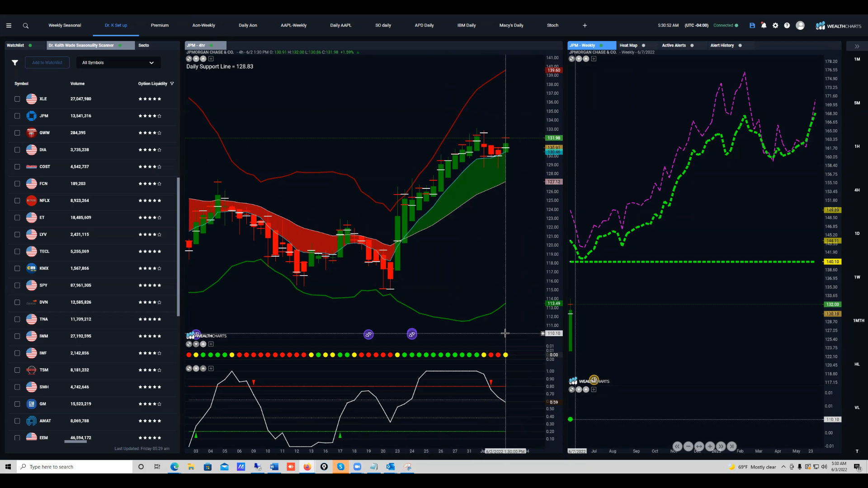868x488 pixels.
Task: Open the settings gear
Action: pos(775,26)
